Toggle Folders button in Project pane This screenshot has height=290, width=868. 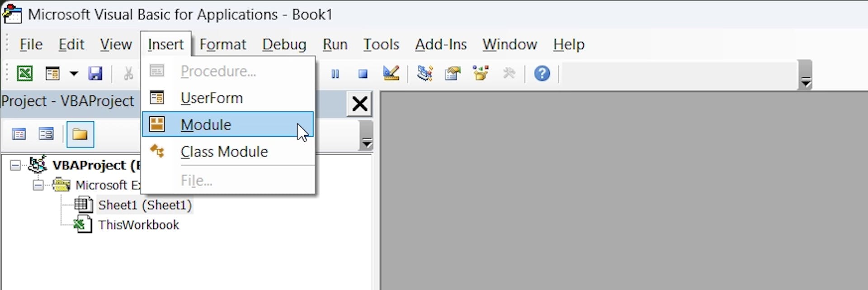80,134
